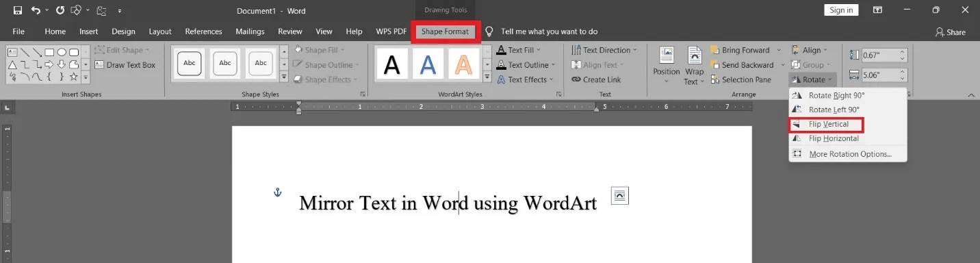The image size is (980, 263).
Task: Choose Flip Vertical
Action: click(847, 124)
